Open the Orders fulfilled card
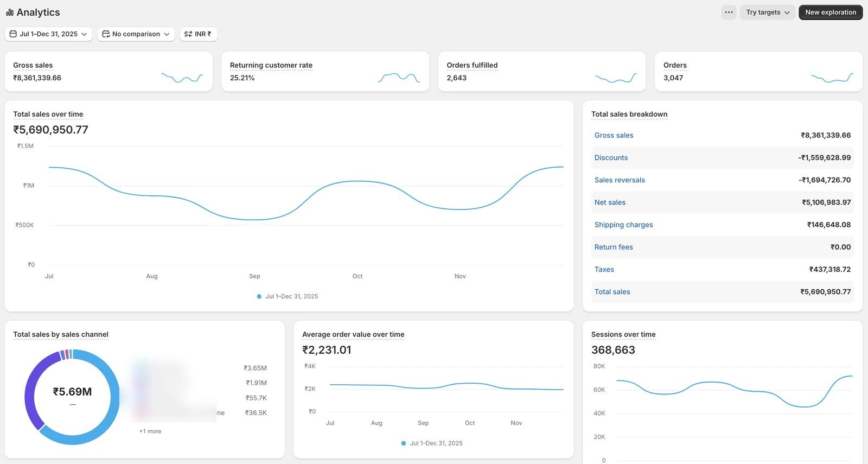This screenshot has height=464, width=868. 542,72
